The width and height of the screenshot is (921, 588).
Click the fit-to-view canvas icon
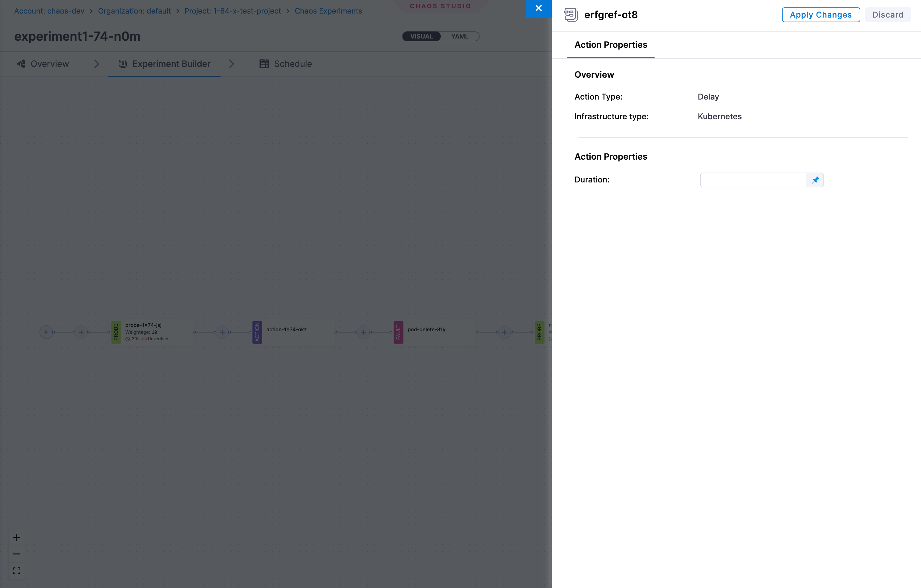(16, 571)
